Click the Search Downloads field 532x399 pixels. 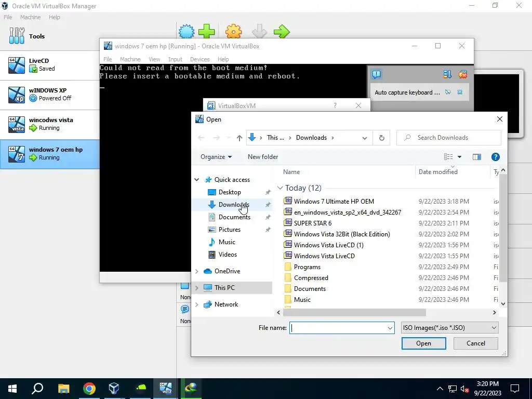pos(448,138)
